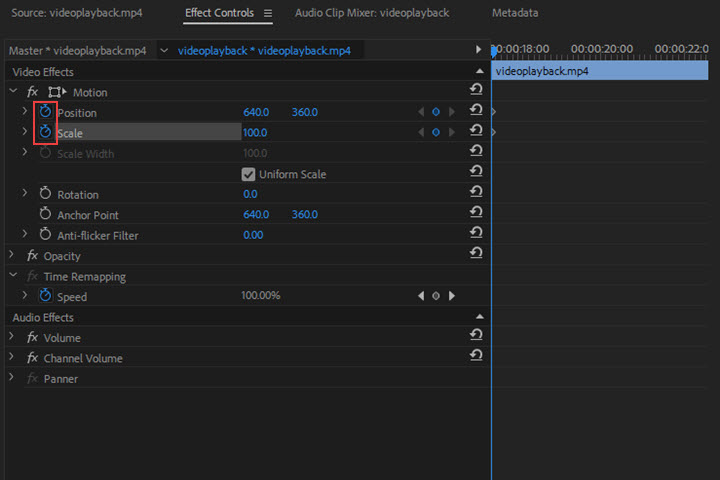This screenshot has width=720, height=480.
Task: Reset the Opacity effect
Action: pos(476,255)
